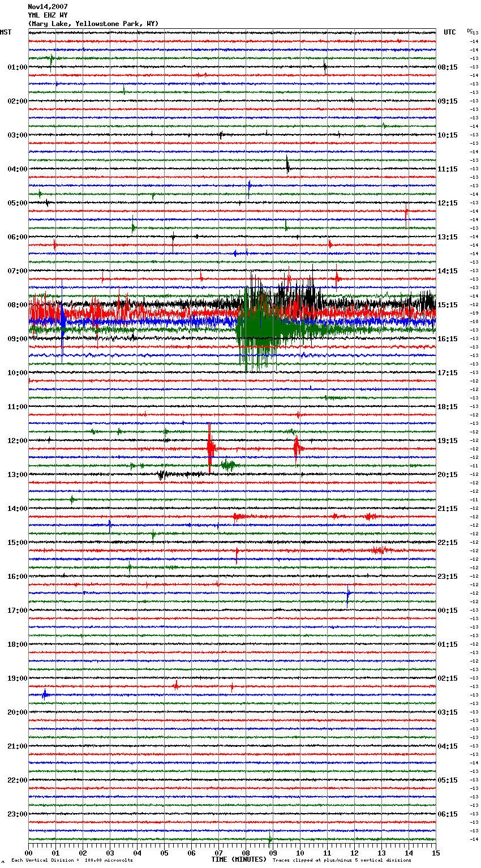This screenshot has width=481, height=868.
Task: Click the TIME (MINUTES) axis title
Action: pyautogui.click(x=239, y=860)
